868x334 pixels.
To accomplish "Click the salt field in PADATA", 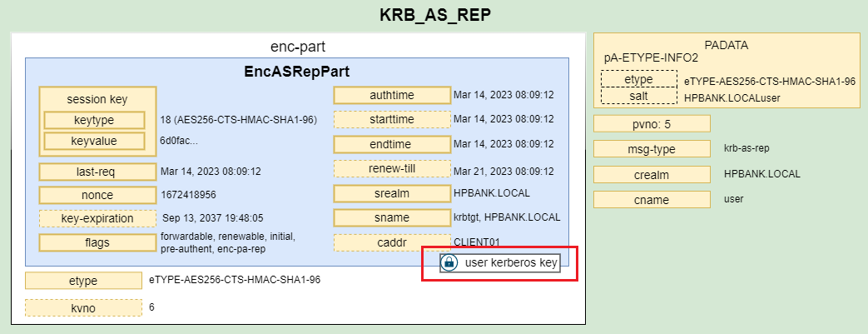I will point(638,97).
